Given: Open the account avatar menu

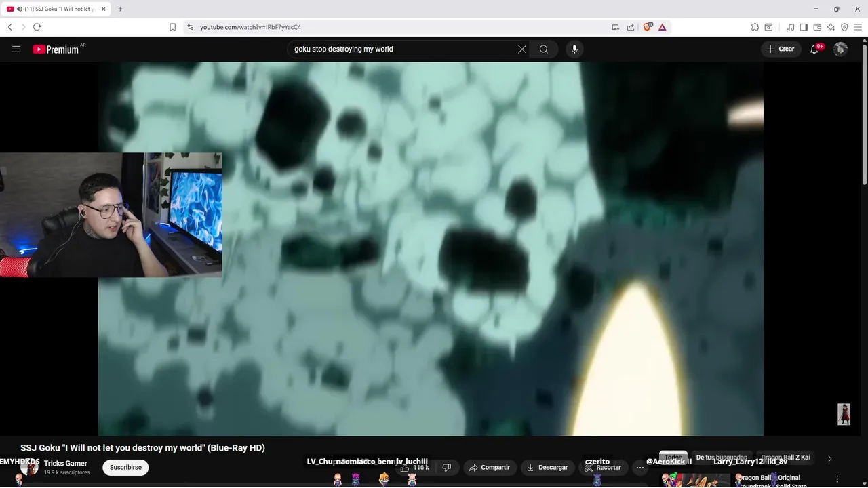Looking at the screenshot, I should 840,49.
